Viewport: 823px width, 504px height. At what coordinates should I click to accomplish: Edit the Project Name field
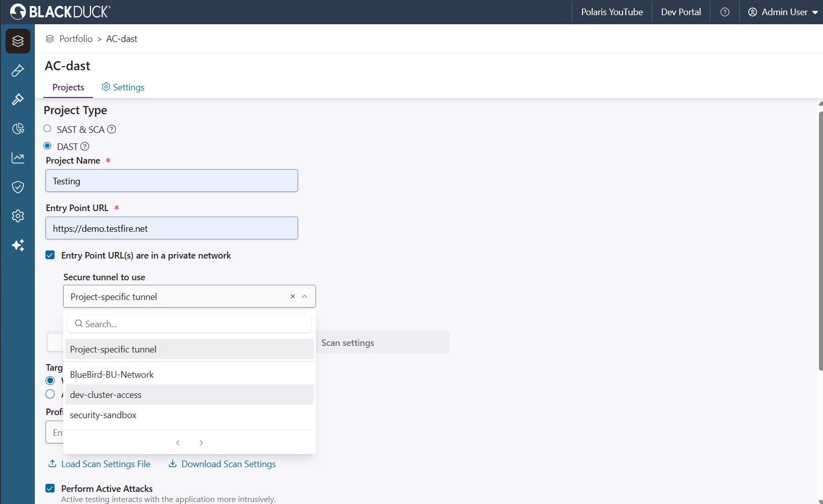click(x=172, y=181)
